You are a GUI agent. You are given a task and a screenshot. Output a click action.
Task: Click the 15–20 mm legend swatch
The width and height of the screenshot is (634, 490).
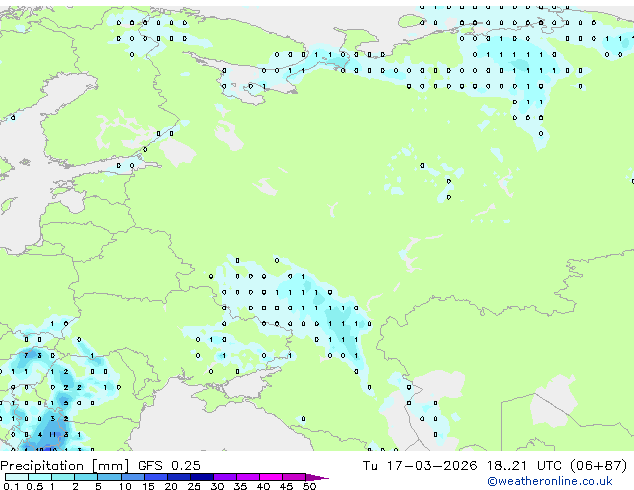155,477
